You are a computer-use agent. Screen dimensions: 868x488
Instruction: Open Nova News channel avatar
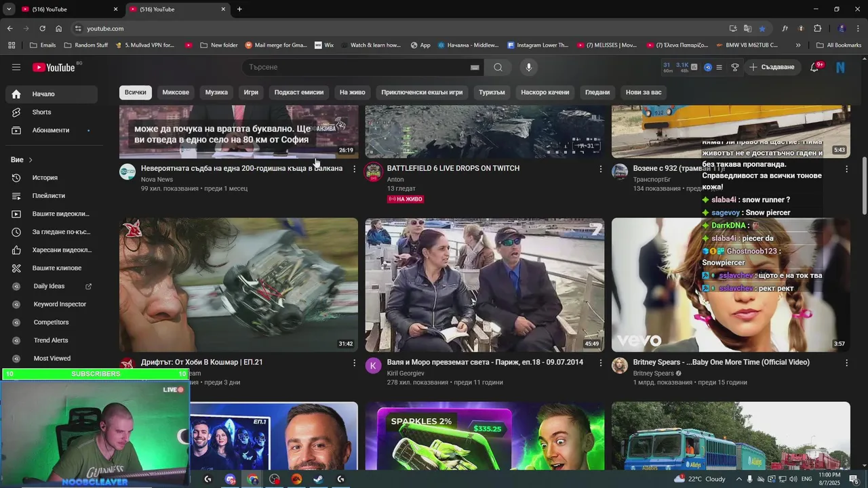[x=127, y=171]
